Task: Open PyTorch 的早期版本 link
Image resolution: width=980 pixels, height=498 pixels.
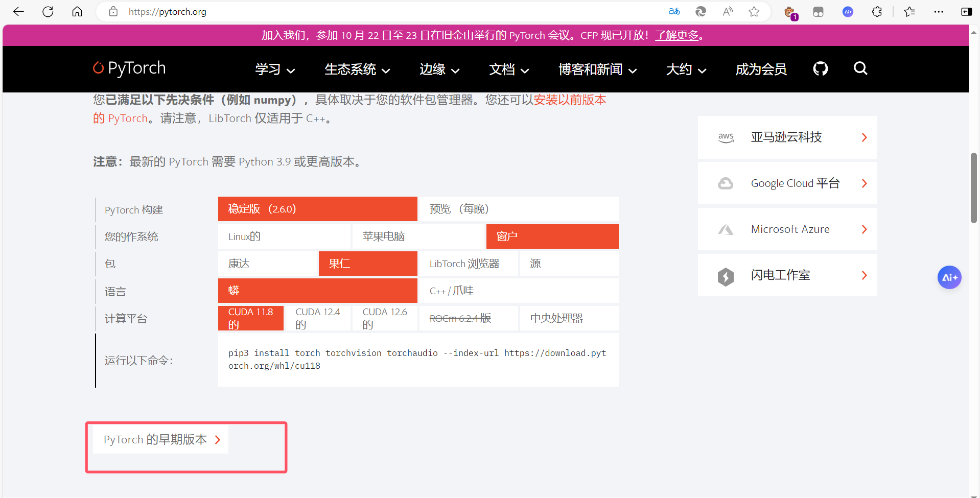Action: click(x=160, y=440)
